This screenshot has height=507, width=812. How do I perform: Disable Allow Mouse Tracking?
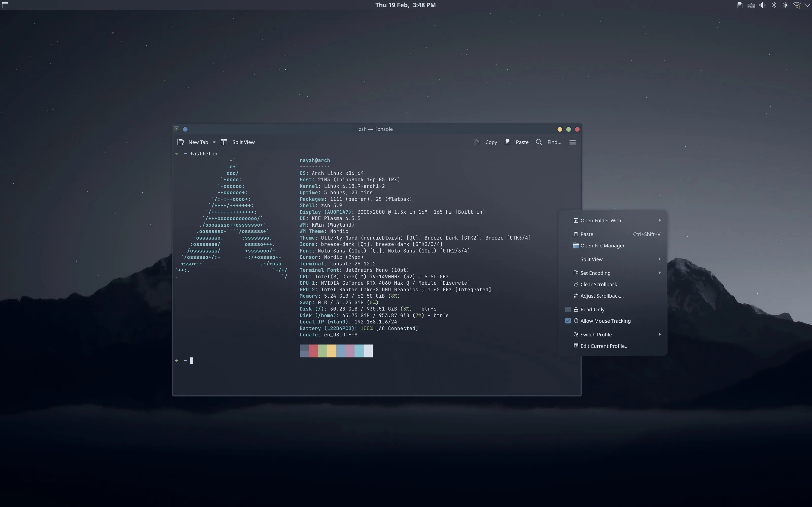[568, 321]
